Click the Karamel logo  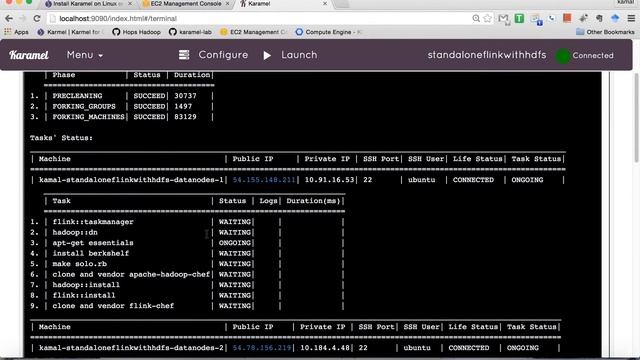29,55
